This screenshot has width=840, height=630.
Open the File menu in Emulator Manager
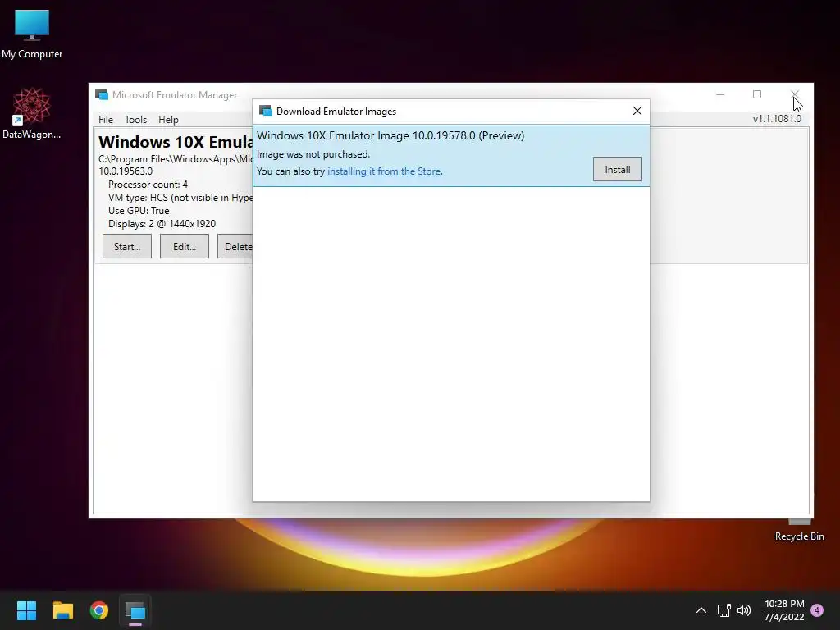click(106, 120)
